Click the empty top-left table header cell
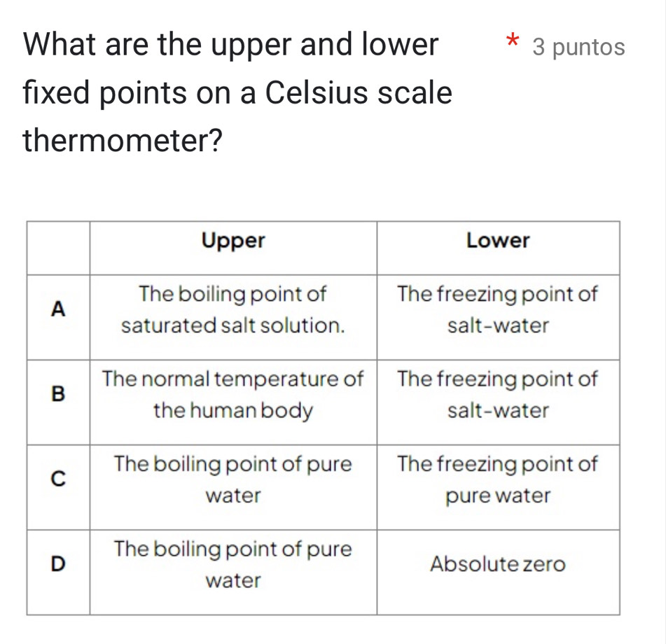 59,247
